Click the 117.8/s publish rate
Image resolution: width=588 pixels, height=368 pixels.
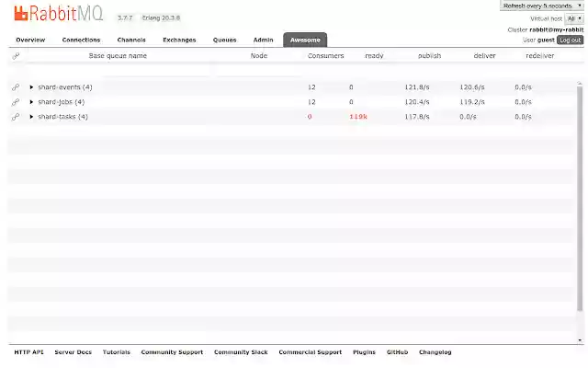pyautogui.click(x=416, y=117)
